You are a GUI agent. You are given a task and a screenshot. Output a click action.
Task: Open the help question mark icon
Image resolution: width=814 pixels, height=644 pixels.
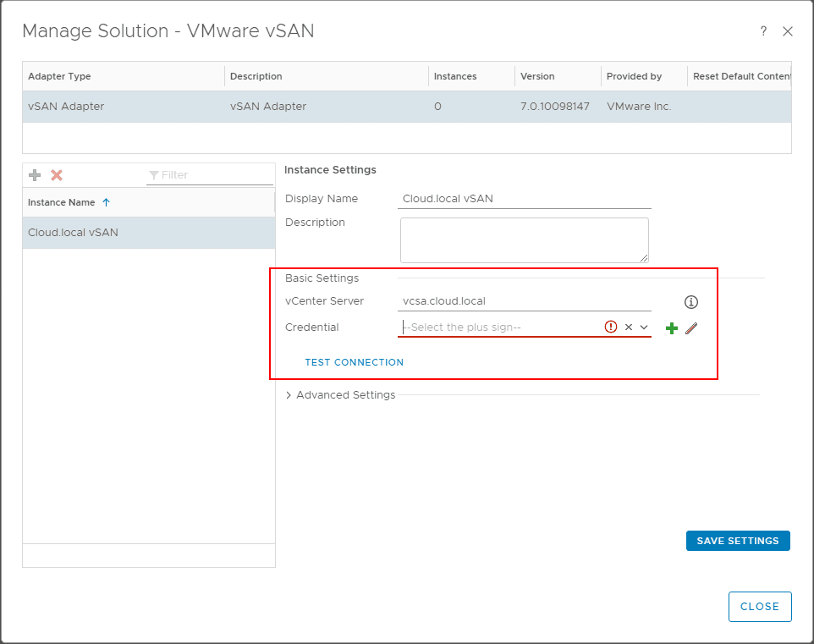[763, 31]
